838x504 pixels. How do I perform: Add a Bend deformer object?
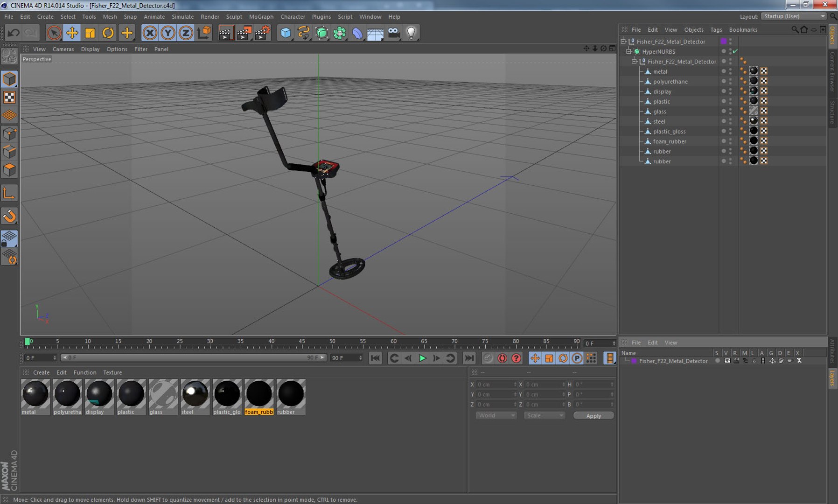point(357,33)
